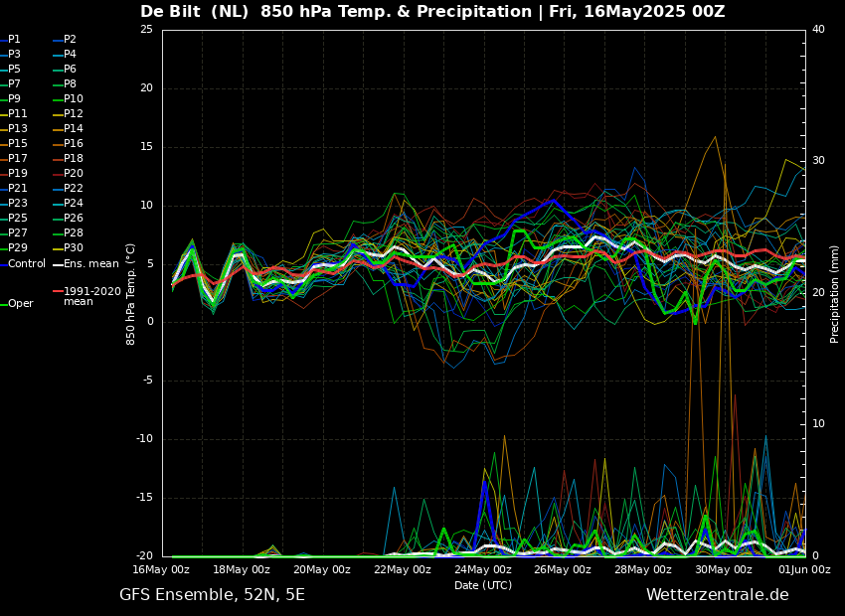This screenshot has width=845, height=616.
Task: Select the 24May 00z date tick
Action: [x=483, y=570]
